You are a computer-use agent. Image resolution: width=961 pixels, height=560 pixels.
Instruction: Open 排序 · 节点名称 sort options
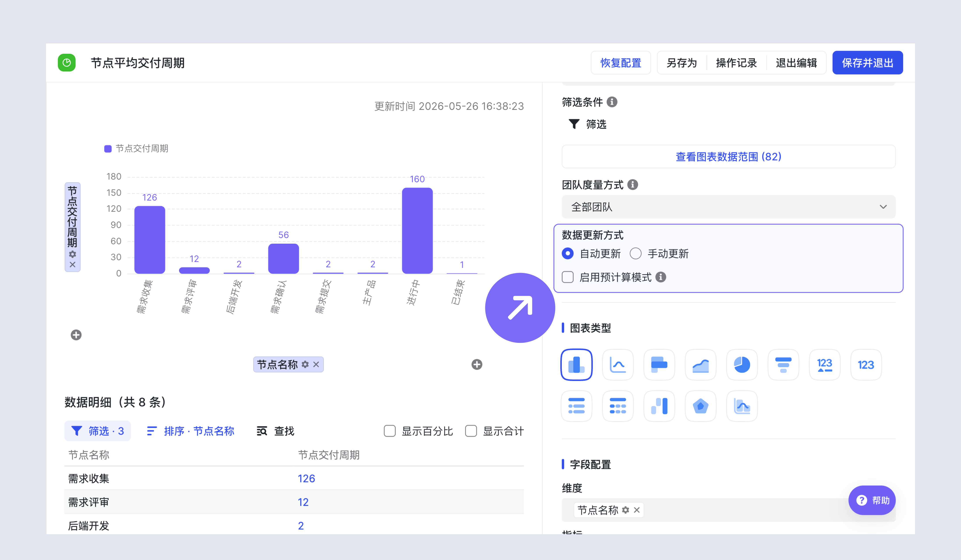(190, 431)
